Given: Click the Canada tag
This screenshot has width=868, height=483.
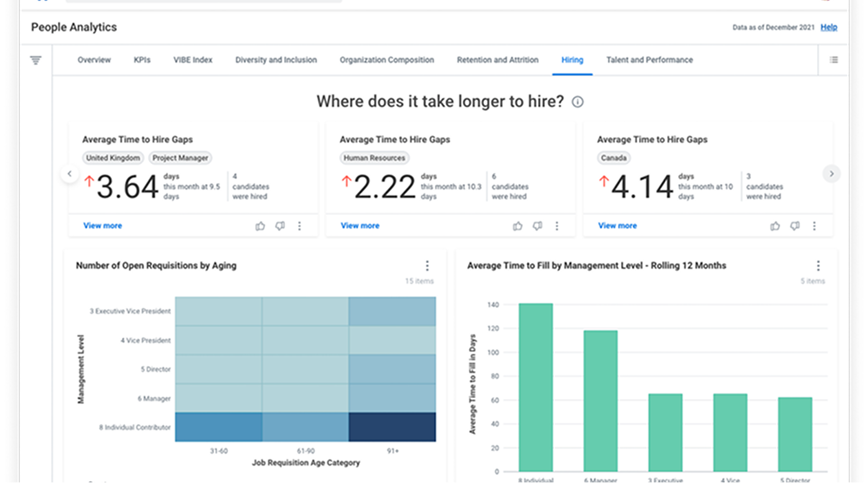Looking at the screenshot, I should [x=614, y=158].
